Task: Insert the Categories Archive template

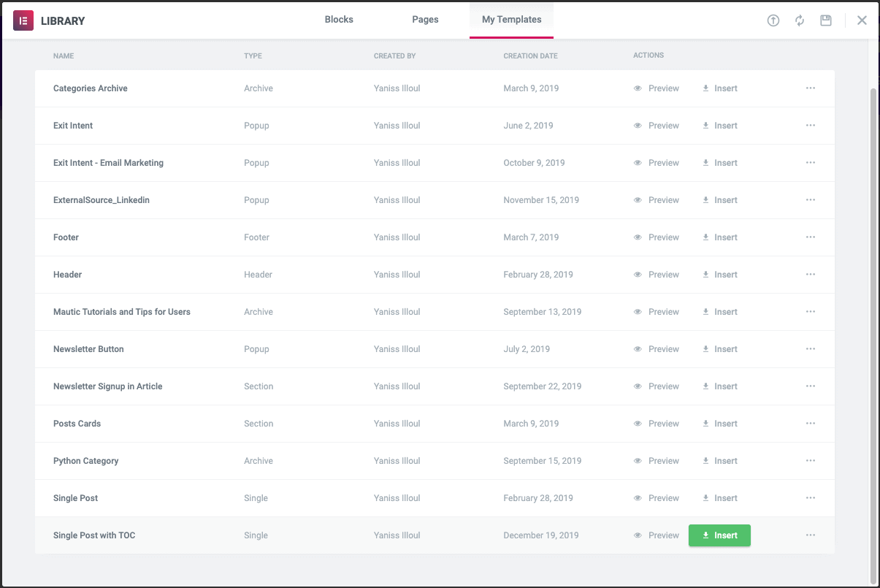Action: click(720, 88)
